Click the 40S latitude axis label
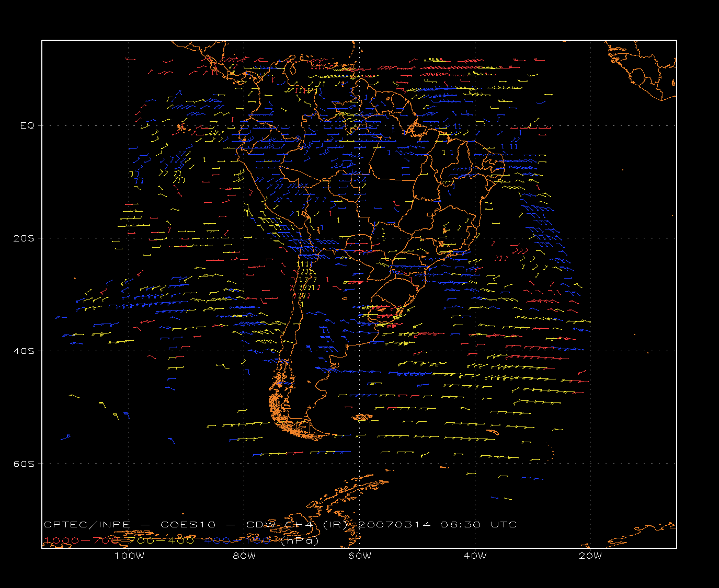This screenshot has width=719, height=588. [24, 351]
